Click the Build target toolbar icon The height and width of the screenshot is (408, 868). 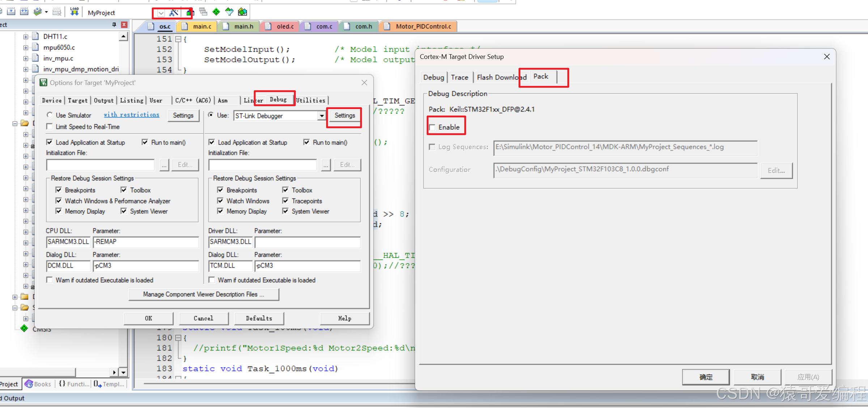click(11, 12)
